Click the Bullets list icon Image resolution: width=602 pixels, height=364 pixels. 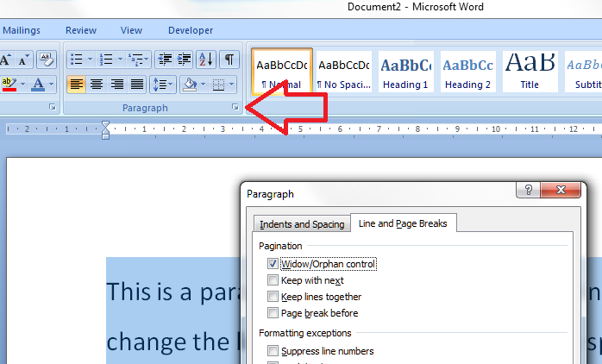pos(76,60)
